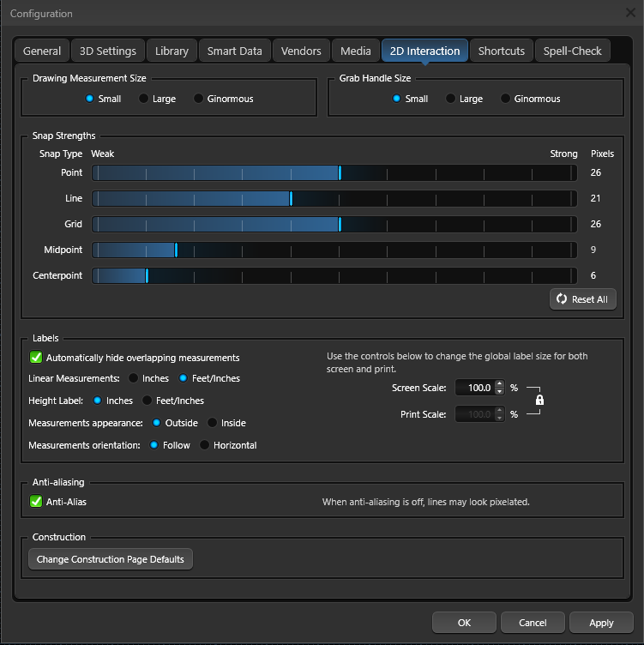Switch to the Media tab
The image size is (644, 645).
click(x=355, y=51)
